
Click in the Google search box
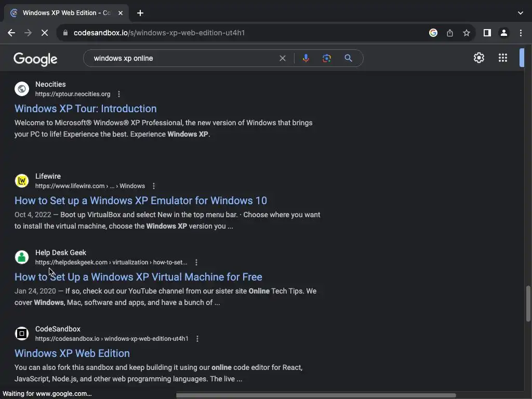[183, 58]
